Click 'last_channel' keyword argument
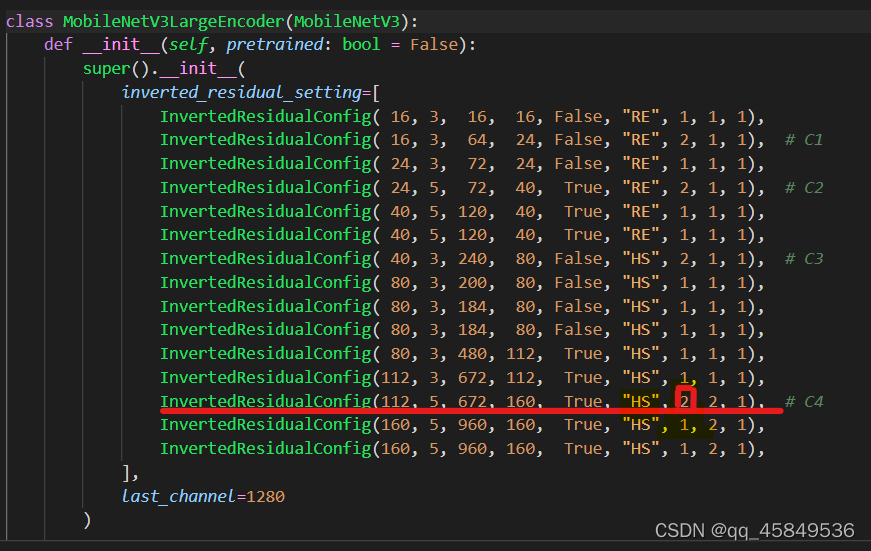 tap(179, 496)
